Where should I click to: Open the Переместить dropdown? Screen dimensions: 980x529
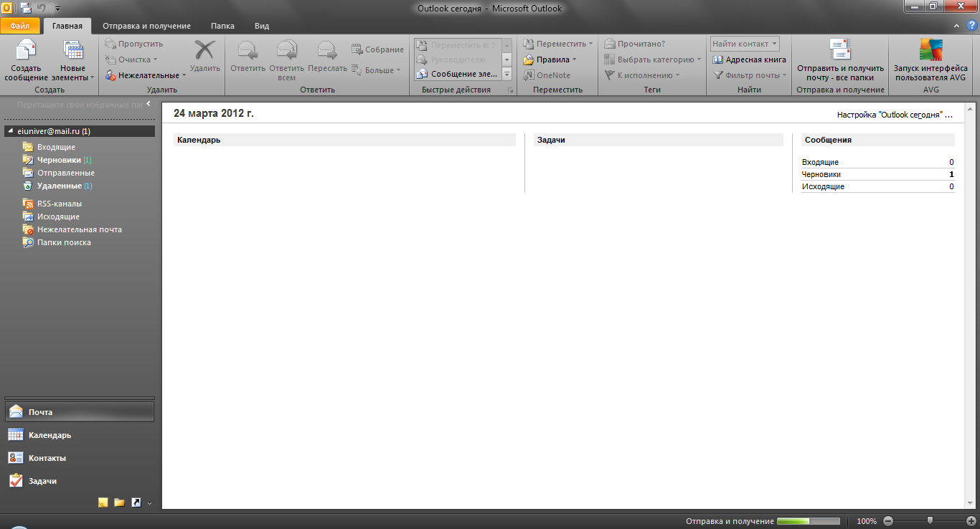click(x=557, y=44)
